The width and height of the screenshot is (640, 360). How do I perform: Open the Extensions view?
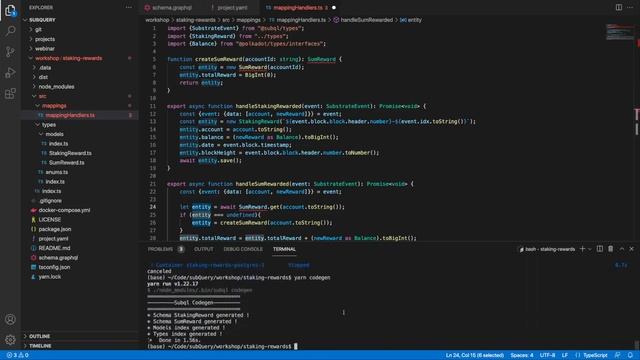coord(10,93)
